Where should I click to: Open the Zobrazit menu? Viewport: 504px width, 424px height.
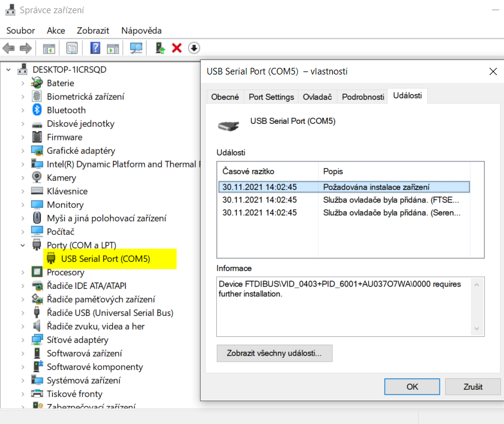point(93,31)
